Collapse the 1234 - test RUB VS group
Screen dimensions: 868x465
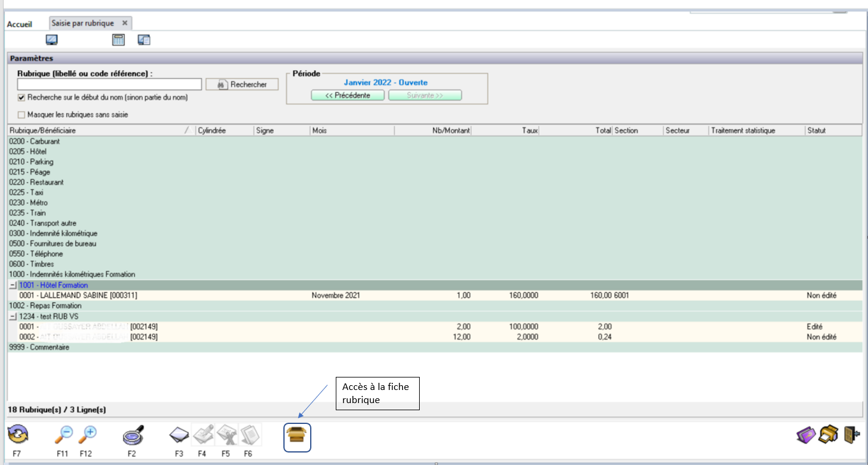pos(13,316)
